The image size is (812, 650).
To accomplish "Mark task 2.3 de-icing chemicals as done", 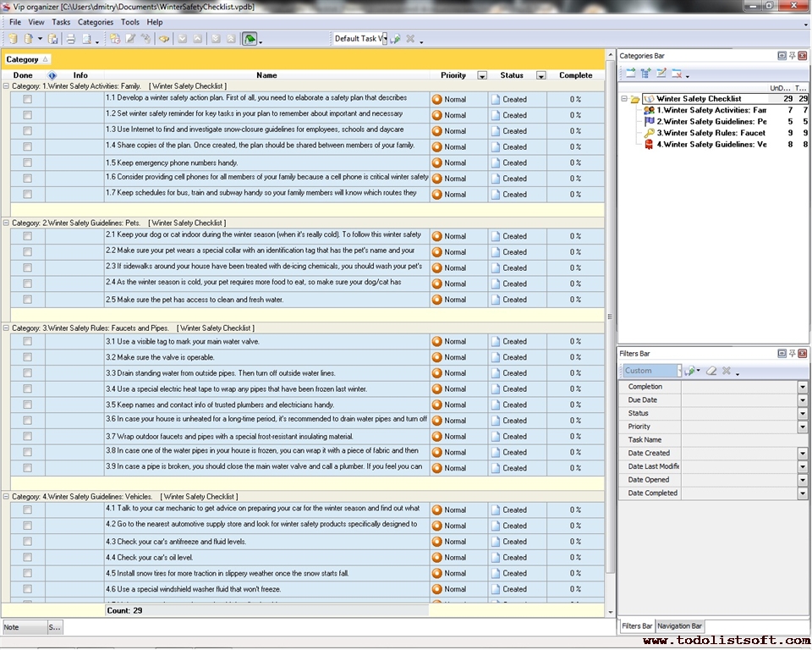I will click(x=27, y=267).
